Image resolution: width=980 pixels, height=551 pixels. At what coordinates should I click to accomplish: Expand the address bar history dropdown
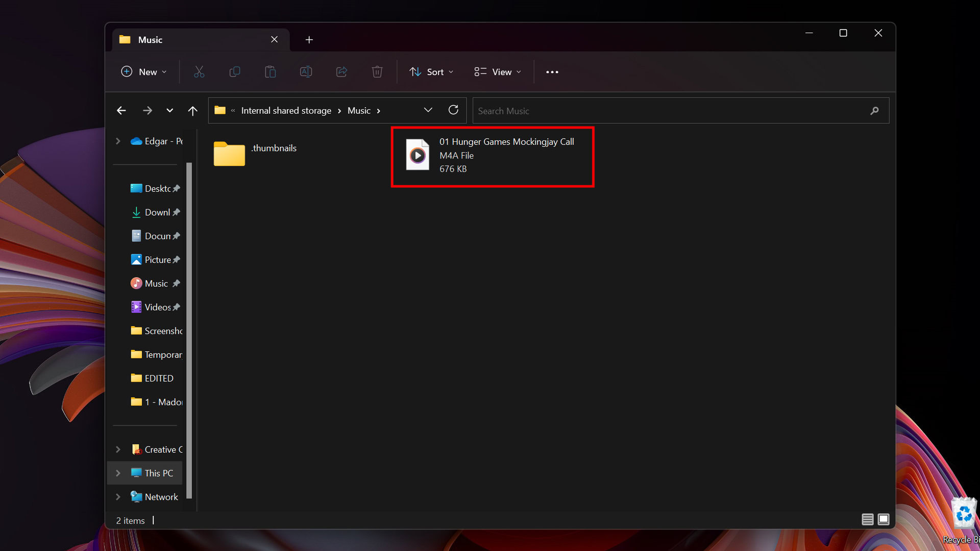tap(428, 110)
